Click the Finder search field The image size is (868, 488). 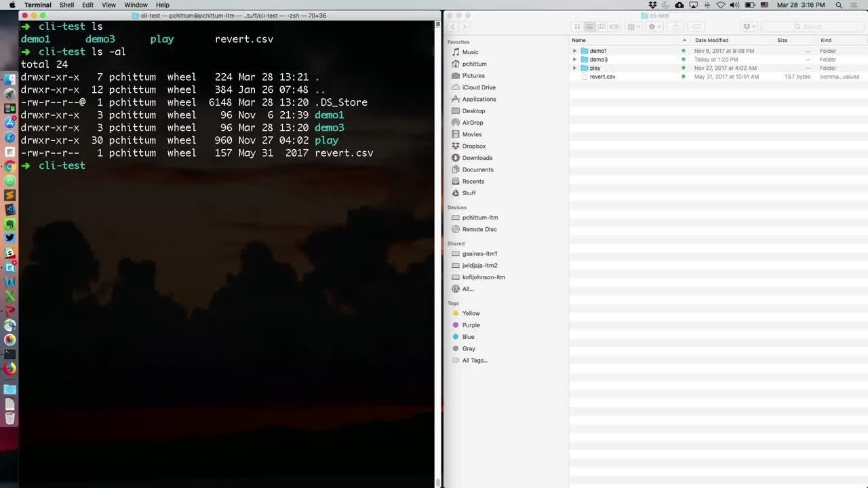click(x=811, y=26)
